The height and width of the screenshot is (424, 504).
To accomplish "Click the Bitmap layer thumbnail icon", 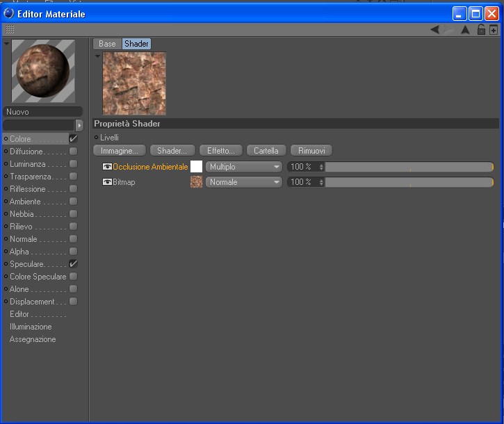I will pos(197,182).
